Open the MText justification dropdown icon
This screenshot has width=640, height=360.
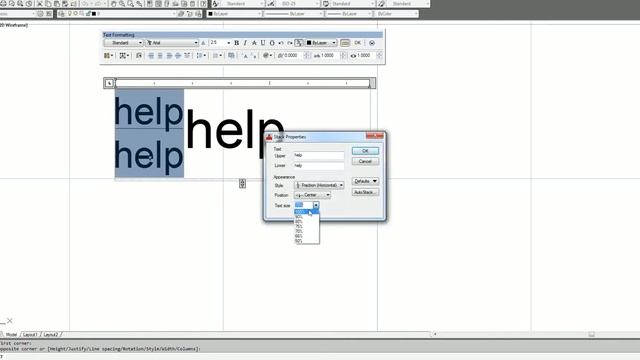click(124, 56)
